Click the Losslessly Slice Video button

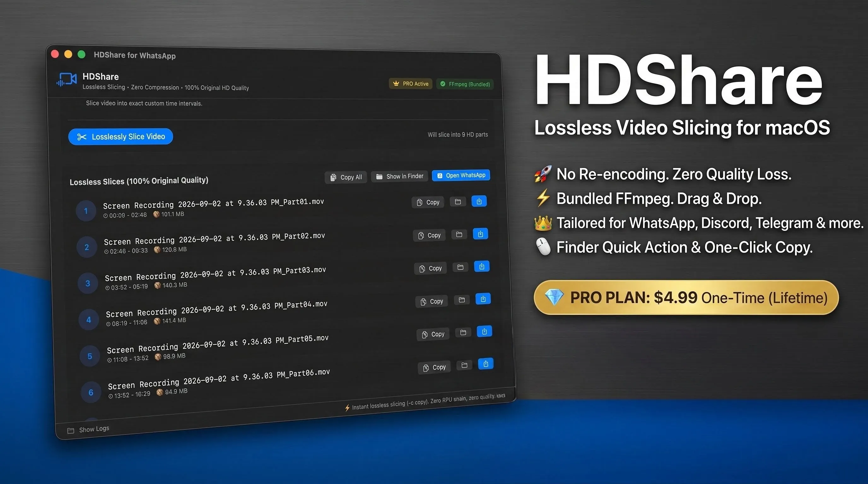tap(120, 137)
